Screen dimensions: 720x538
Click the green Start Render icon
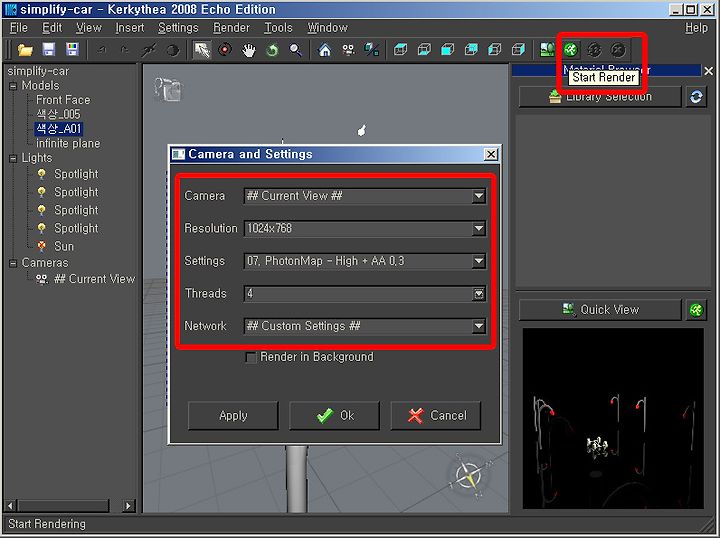click(x=571, y=50)
